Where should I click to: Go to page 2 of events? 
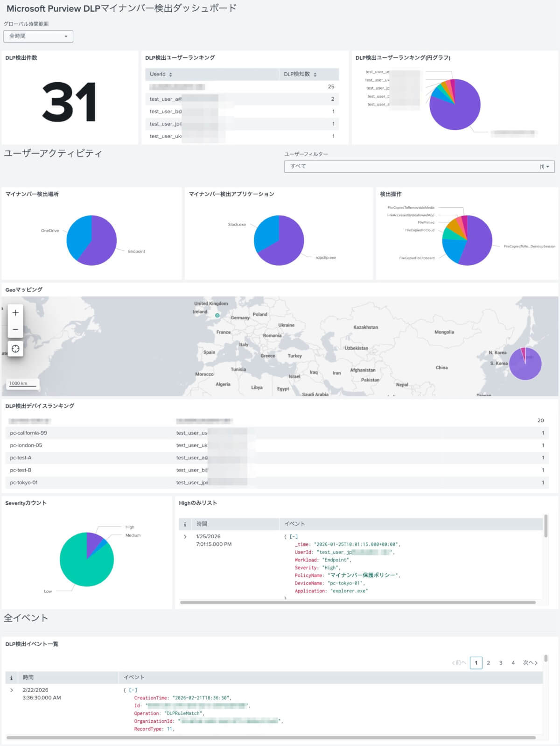[488, 663]
